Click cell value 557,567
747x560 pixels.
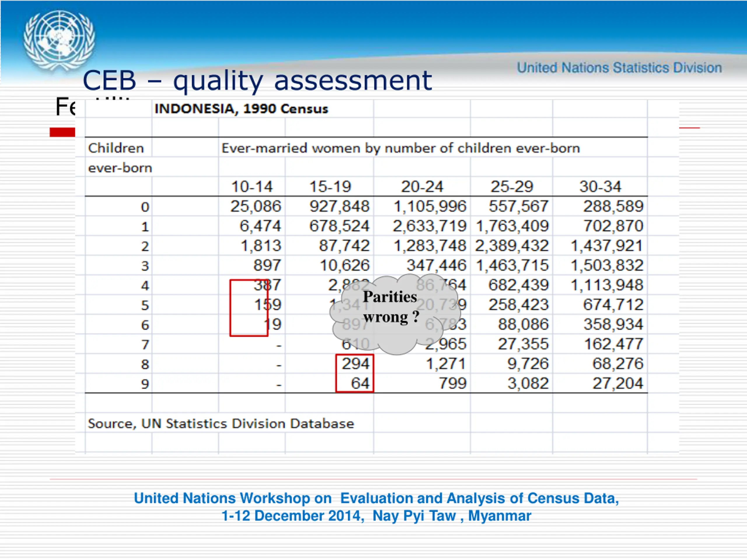(x=518, y=206)
